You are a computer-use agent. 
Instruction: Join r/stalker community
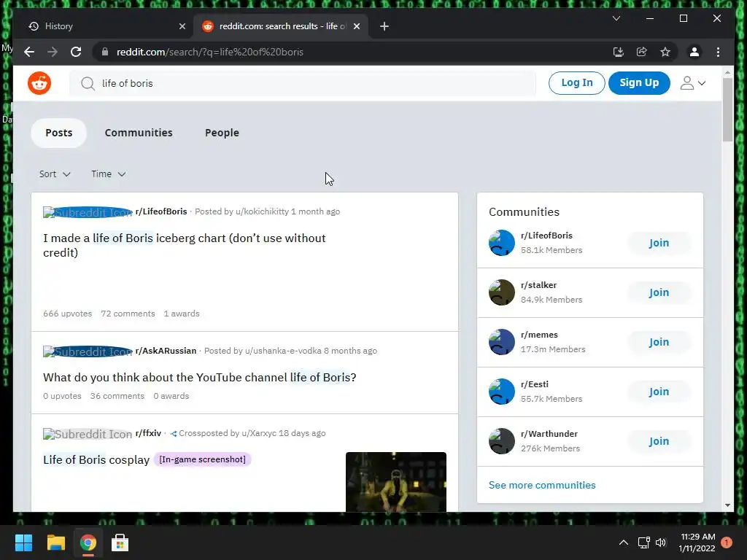point(659,292)
